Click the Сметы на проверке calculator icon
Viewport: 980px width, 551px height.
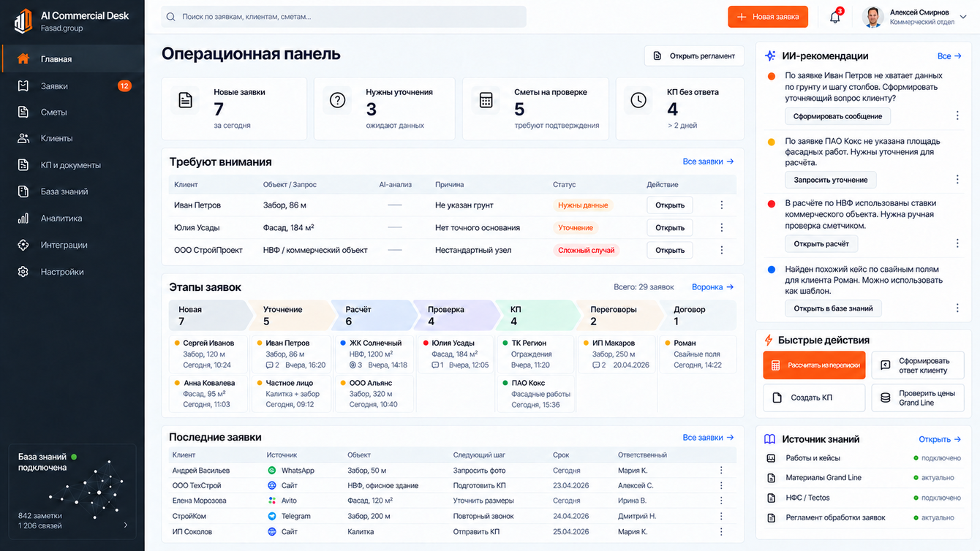tap(486, 101)
